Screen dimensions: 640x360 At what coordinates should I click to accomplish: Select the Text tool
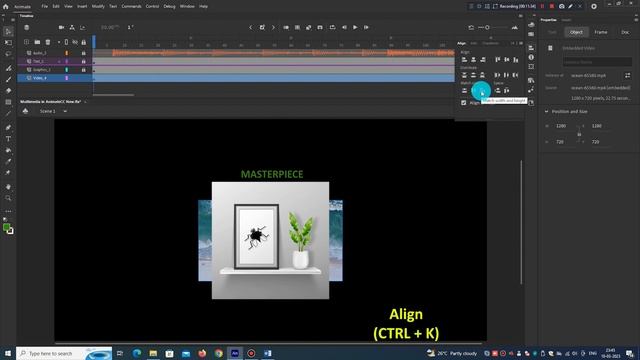pos(8,139)
